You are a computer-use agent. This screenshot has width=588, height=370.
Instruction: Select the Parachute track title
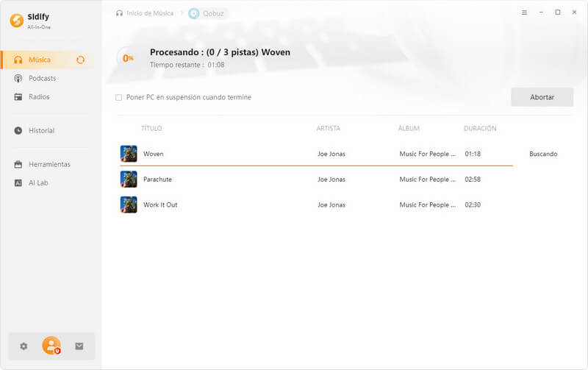(x=157, y=179)
